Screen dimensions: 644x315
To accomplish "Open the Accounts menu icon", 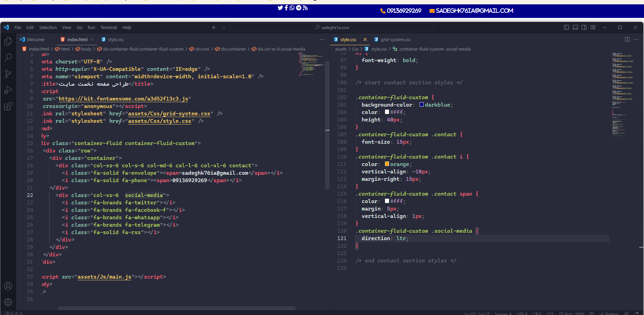I will pos(8,286).
